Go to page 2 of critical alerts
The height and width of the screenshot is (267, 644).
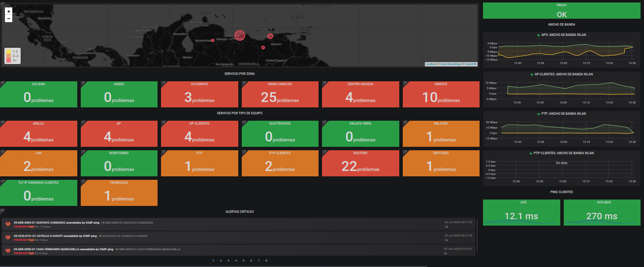click(221, 261)
